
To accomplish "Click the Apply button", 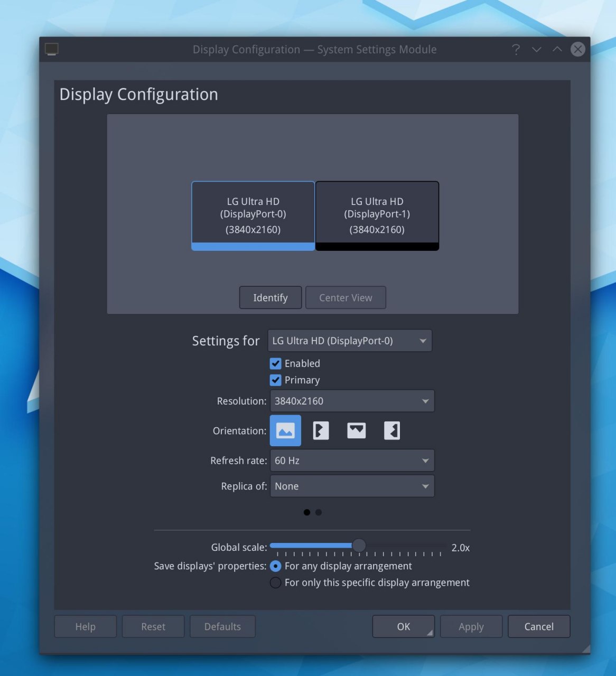I will 471,626.
